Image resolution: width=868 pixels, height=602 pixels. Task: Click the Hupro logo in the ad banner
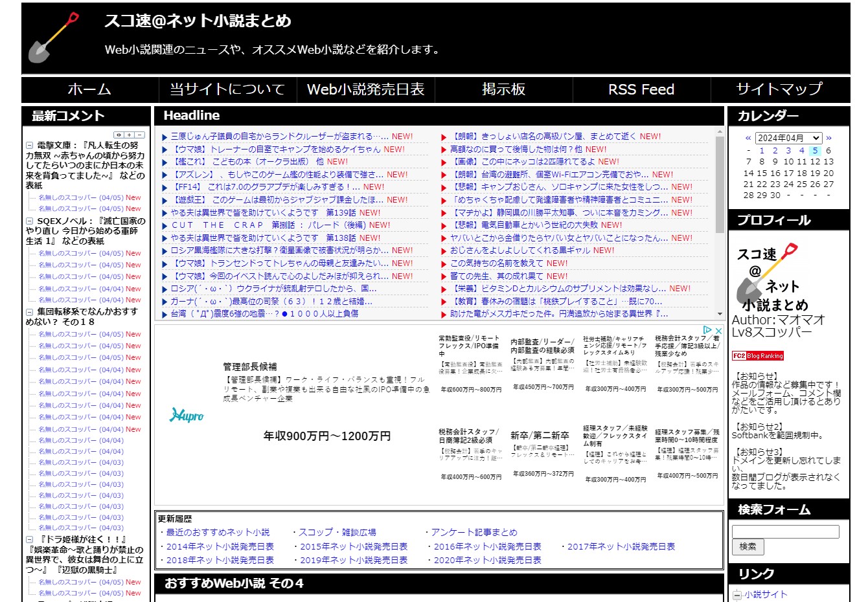(x=187, y=415)
